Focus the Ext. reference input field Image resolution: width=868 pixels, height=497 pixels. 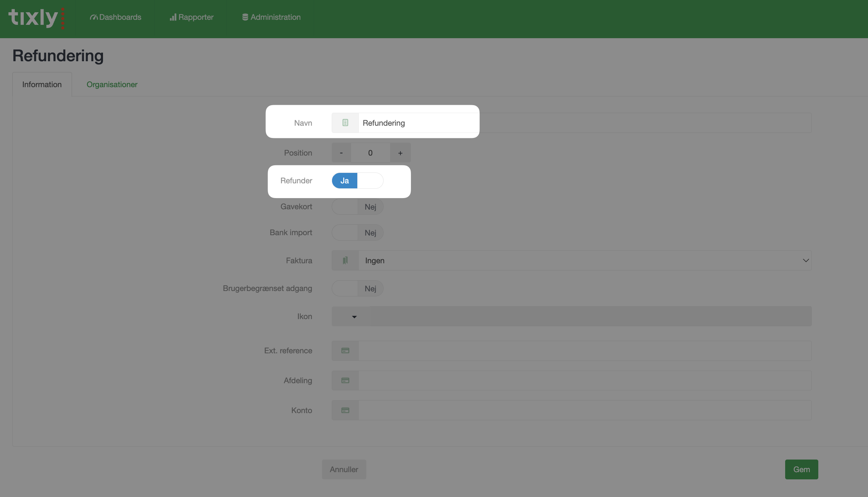coord(585,351)
